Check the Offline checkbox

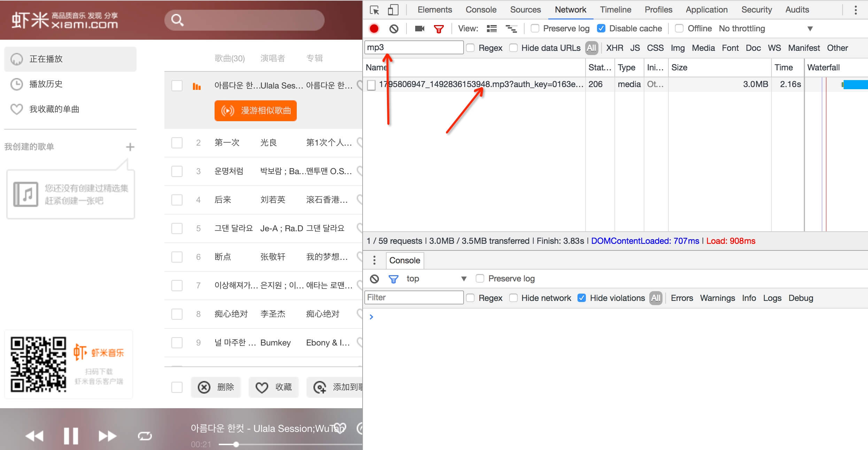click(x=679, y=28)
